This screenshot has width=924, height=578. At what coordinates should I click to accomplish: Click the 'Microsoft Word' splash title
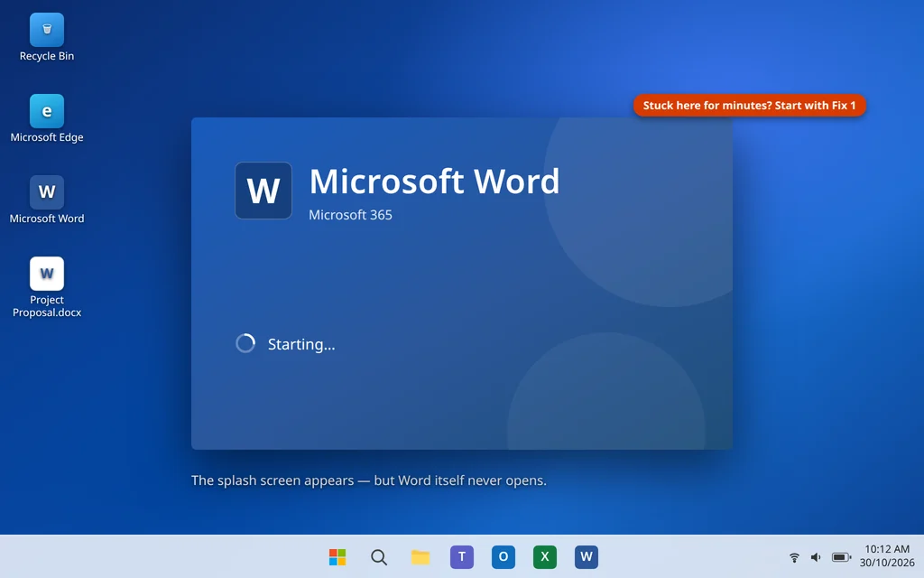click(x=434, y=181)
